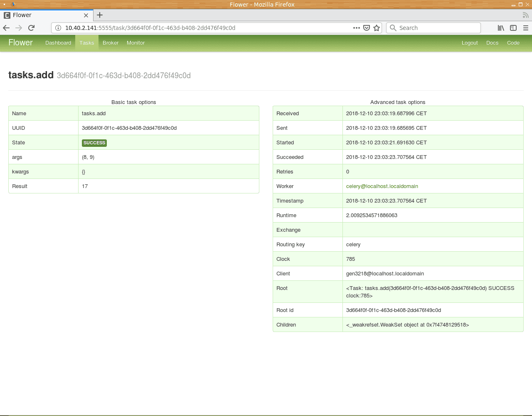532x416 pixels.
Task: Click the Root task description value
Action: (x=430, y=292)
